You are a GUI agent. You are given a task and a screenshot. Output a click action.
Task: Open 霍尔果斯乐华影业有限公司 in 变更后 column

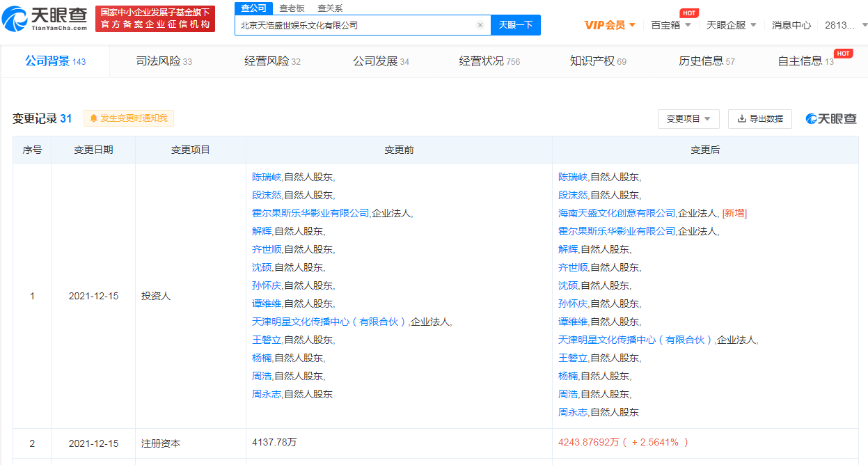(x=617, y=231)
